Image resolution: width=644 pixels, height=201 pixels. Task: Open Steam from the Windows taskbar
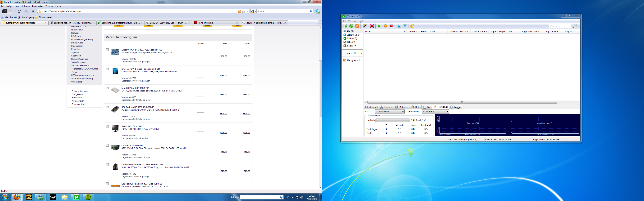tap(53, 197)
